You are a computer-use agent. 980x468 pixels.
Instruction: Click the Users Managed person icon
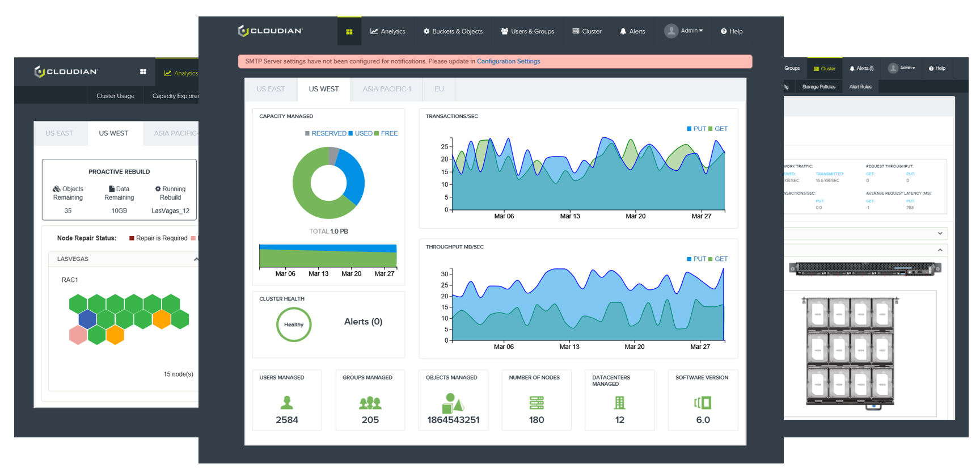[x=287, y=403]
